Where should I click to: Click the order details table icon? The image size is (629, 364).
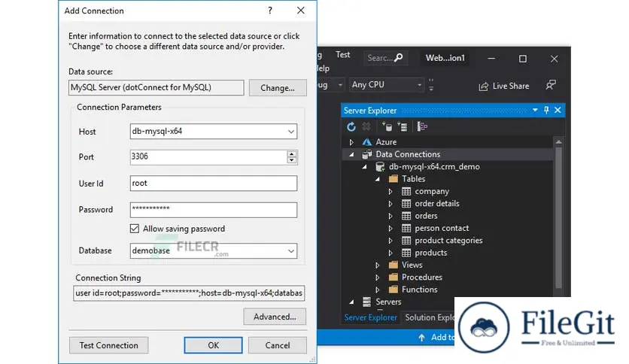point(406,204)
